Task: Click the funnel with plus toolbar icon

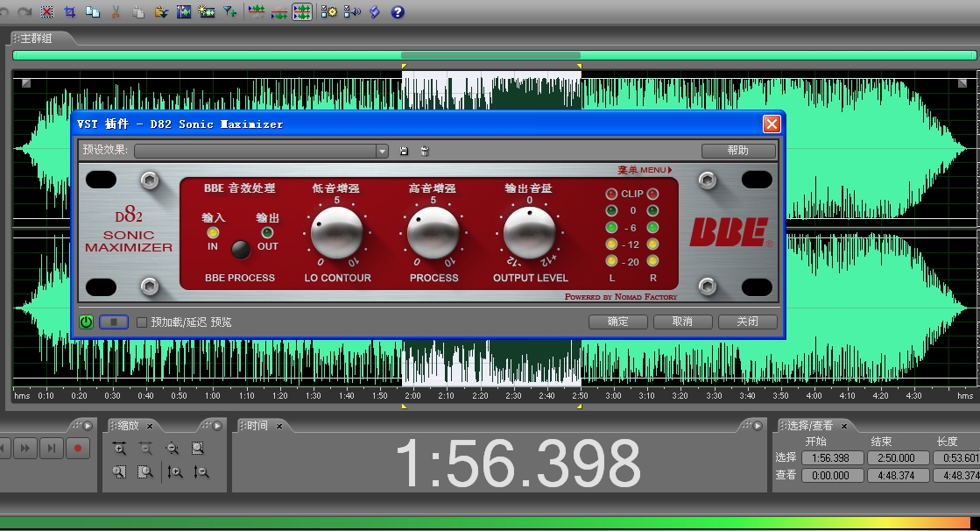Action: 229,12
